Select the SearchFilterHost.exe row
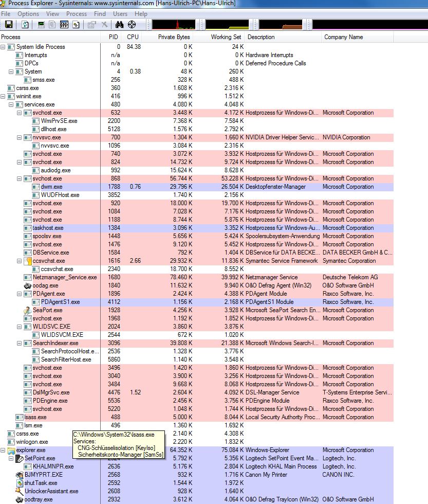Viewport: 428px width, 504px height. 197,359
